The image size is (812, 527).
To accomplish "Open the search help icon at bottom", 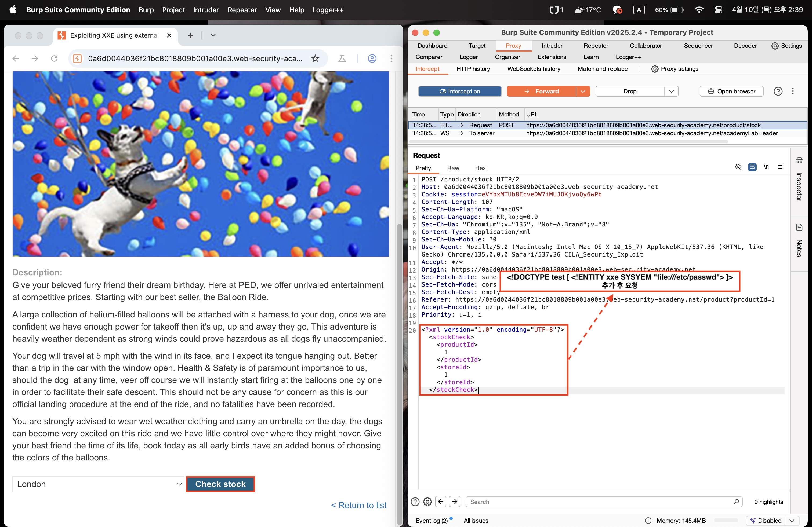I will coord(415,502).
